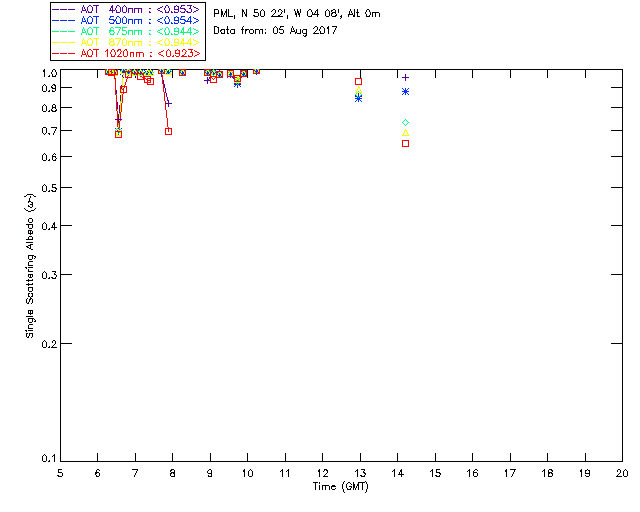The width and height of the screenshot is (640, 512).
Task: Click the x-axis tick label 7
Action: point(135,473)
